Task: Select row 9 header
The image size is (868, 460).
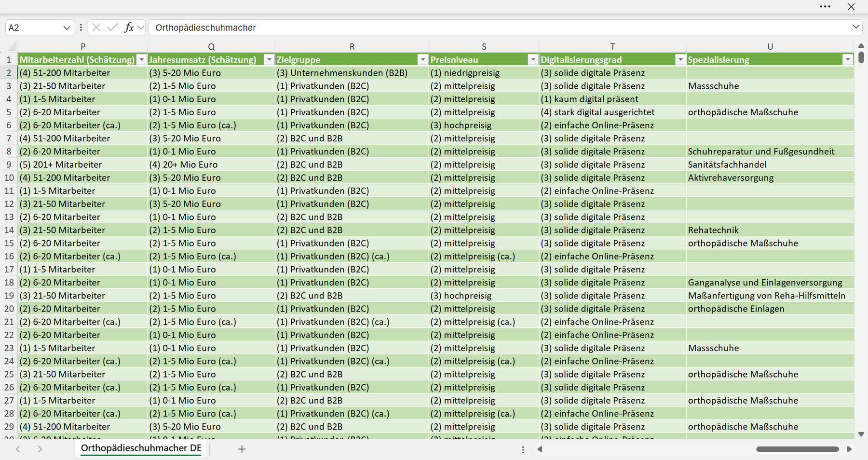Action: pyautogui.click(x=9, y=164)
